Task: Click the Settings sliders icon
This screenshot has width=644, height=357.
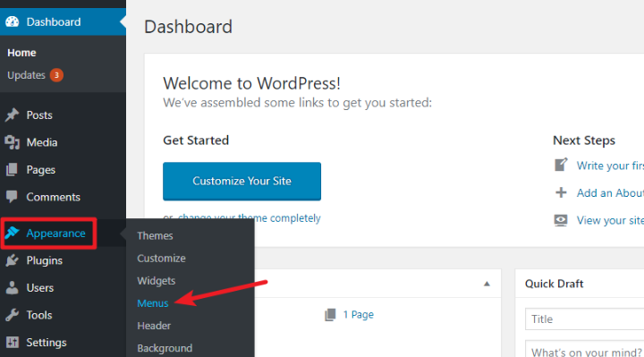Action: tap(13, 342)
